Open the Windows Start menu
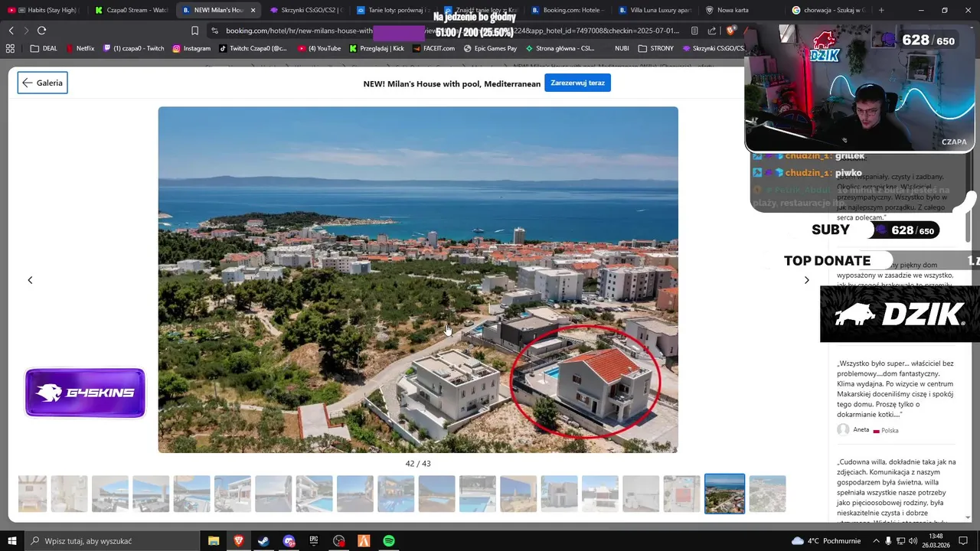This screenshot has width=980, height=551. (11, 541)
